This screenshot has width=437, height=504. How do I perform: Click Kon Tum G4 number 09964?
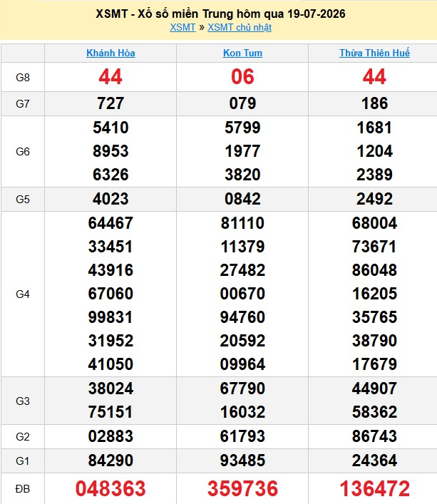point(242,364)
